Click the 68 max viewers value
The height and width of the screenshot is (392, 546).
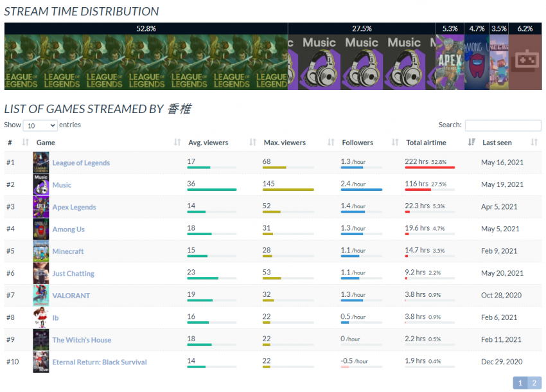pyautogui.click(x=267, y=161)
